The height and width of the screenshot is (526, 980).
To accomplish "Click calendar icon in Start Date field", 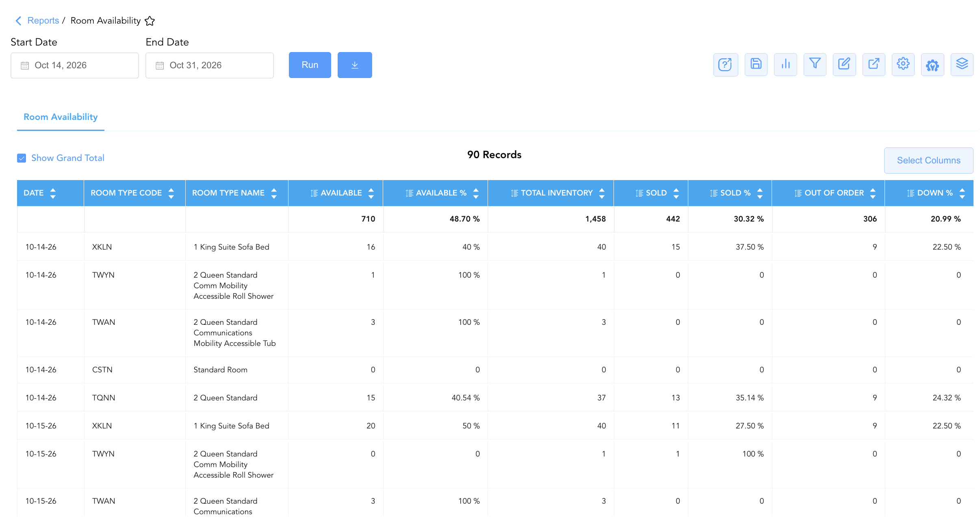I will 25,65.
